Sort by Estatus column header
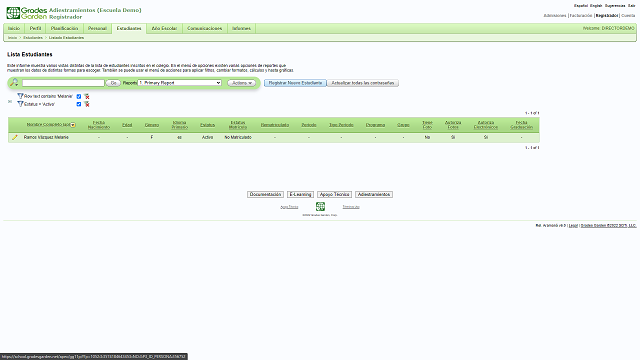 [207, 125]
